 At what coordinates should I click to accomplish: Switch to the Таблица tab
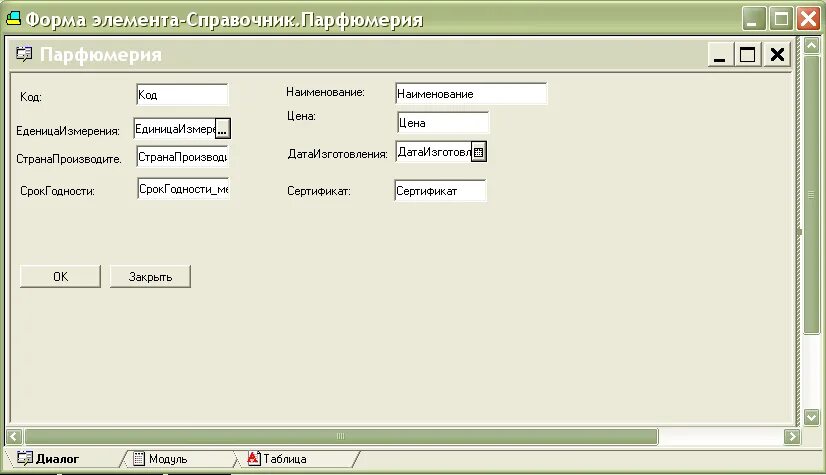284,459
